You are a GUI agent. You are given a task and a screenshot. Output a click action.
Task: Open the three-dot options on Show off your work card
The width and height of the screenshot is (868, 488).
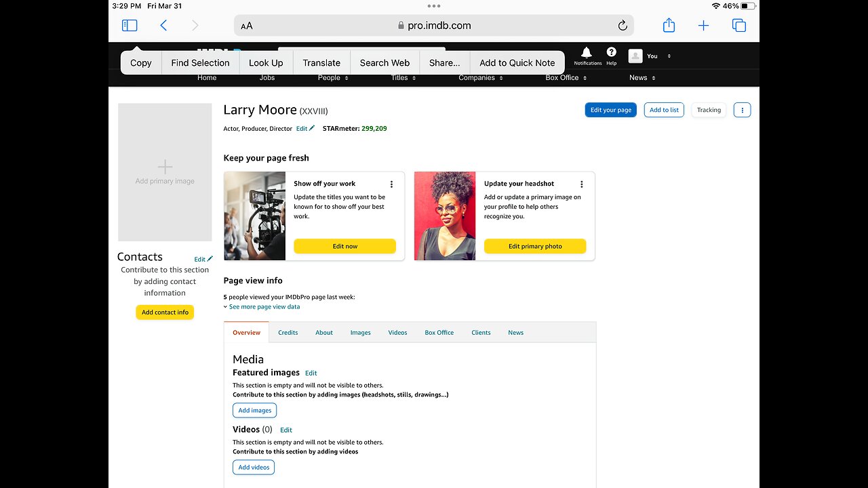[x=391, y=184]
